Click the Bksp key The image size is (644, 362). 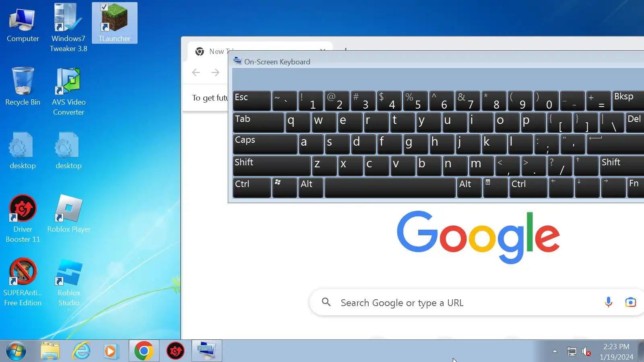coord(628,101)
